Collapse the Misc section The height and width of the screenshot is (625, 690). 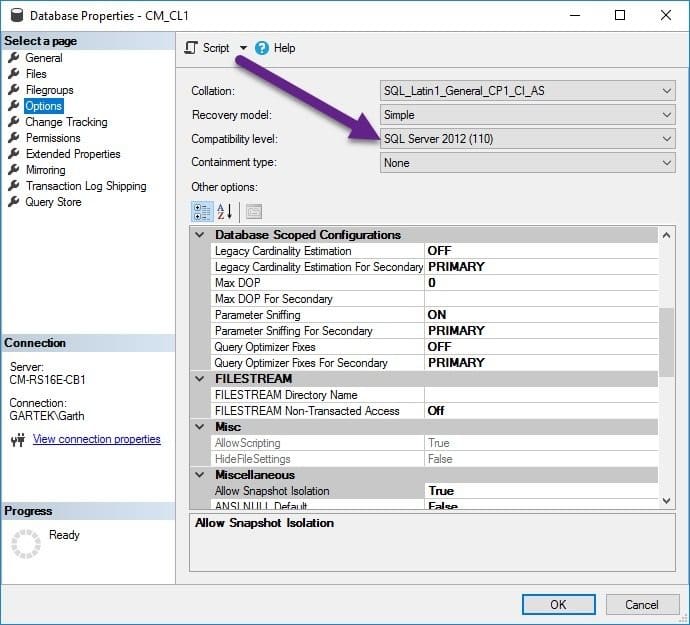point(200,426)
